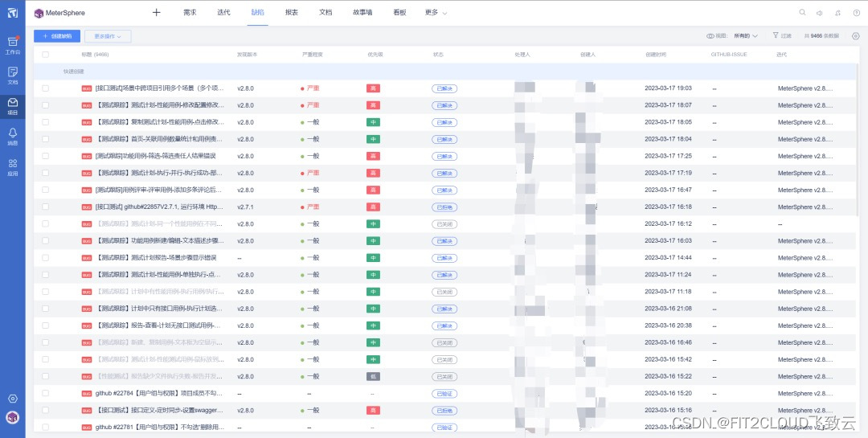Switch to the 需求 tab
This screenshot has width=868, height=438.
click(190, 13)
